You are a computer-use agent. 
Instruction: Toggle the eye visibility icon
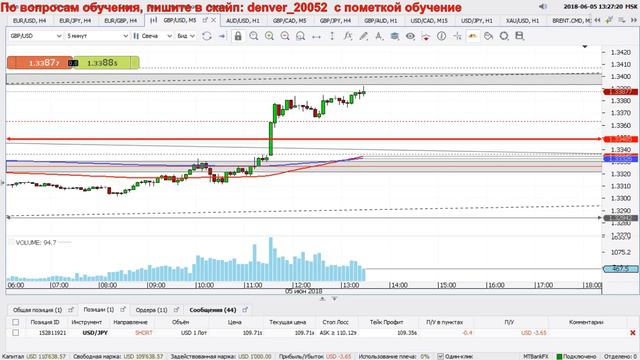pyautogui.click(x=410, y=36)
